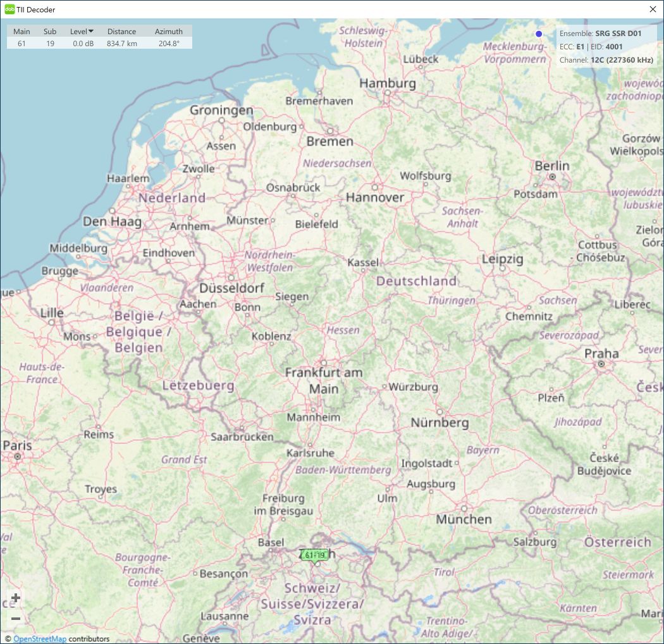664x644 pixels.
Task: Zoom in the map with plus button
Action: click(16, 598)
